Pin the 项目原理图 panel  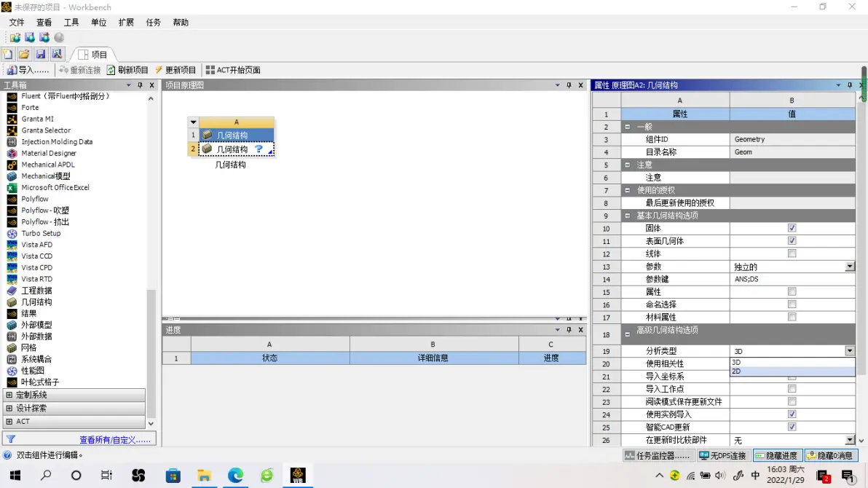[x=569, y=85]
